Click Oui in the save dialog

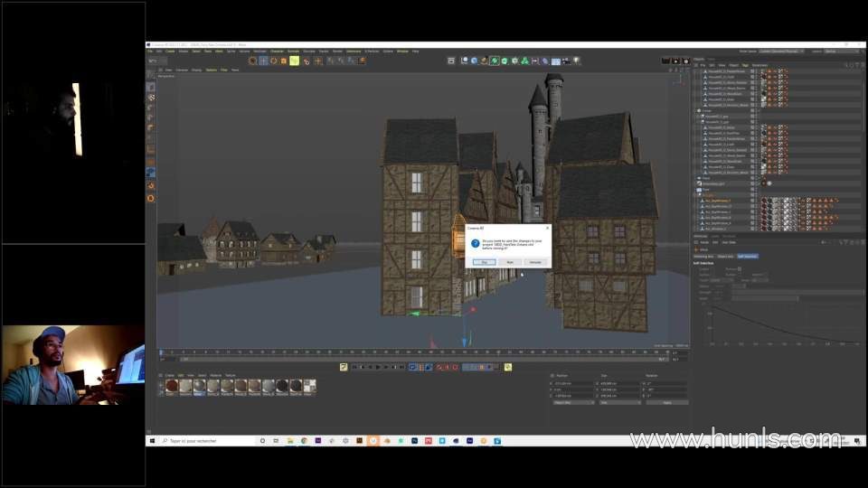[x=485, y=262]
